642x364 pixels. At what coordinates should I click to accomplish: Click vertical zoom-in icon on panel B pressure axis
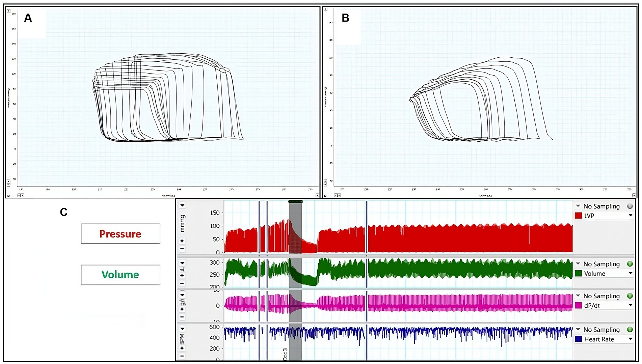pos(325,181)
